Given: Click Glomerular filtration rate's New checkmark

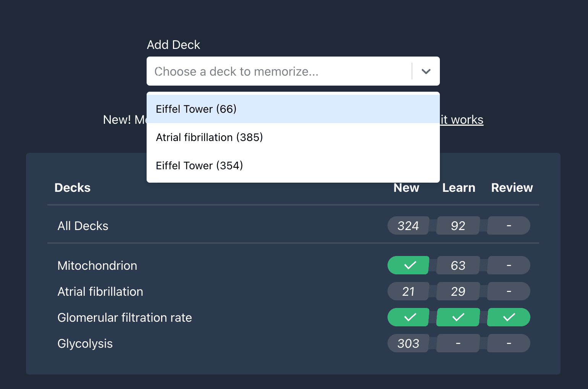Looking at the screenshot, I should (x=408, y=317).
